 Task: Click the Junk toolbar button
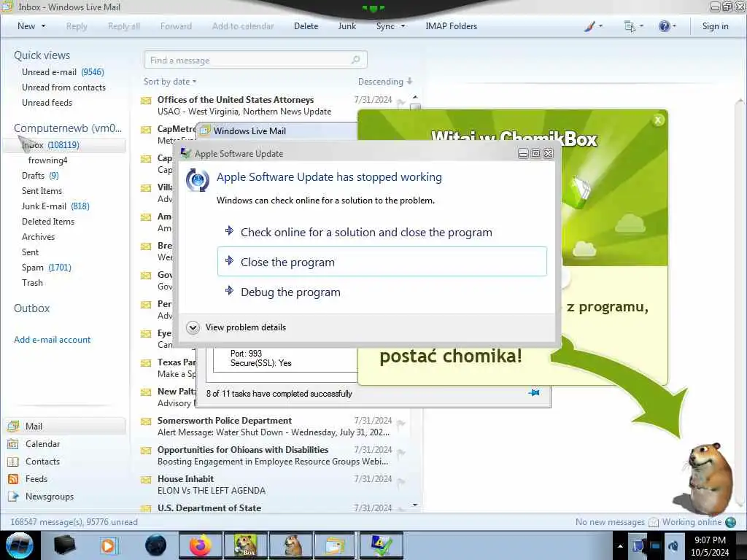click(x=347, y=26)
